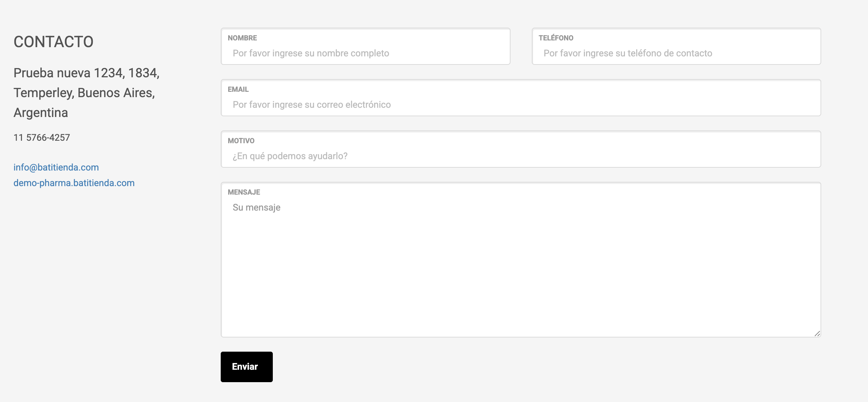Select the '¿En qué podemos ayudarlo?' field
Image resolution: width=868 pixels, height=402 pixels.
tap(520, 156)
